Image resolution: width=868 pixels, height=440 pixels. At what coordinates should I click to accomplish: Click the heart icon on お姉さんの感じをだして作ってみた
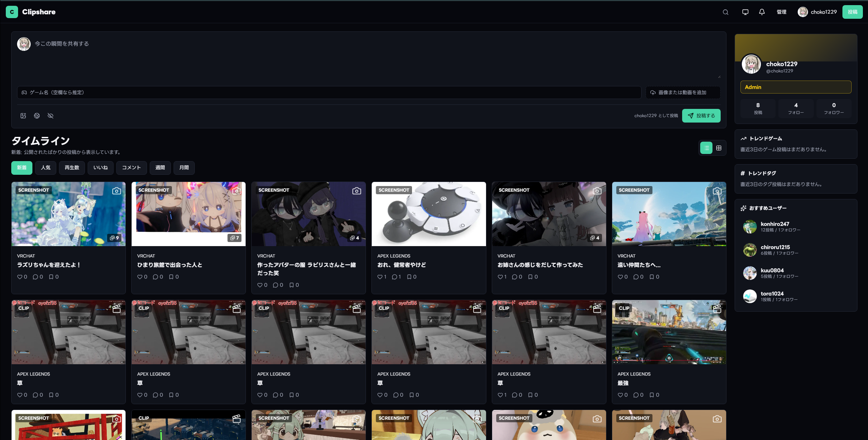500,277
